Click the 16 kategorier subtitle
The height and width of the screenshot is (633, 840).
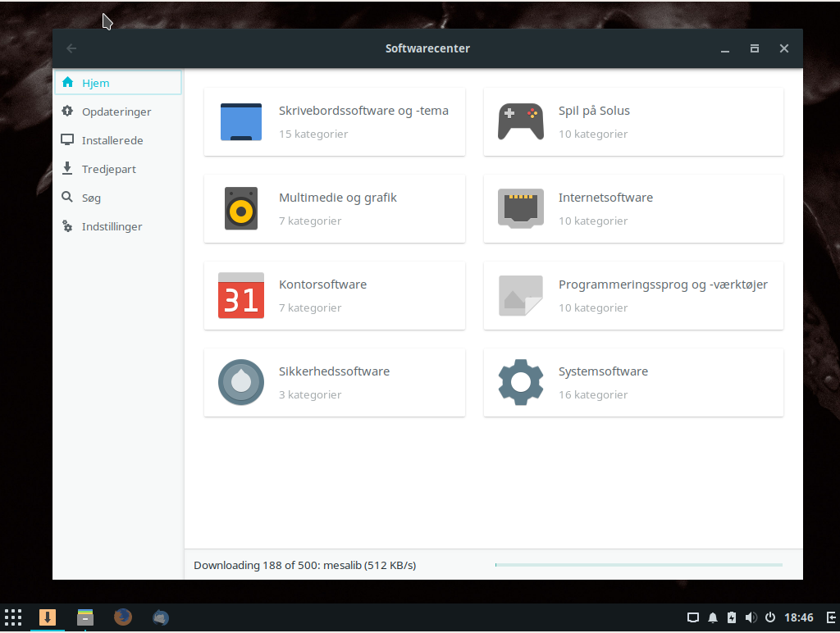pyautogui.click(x=592, y=394)
